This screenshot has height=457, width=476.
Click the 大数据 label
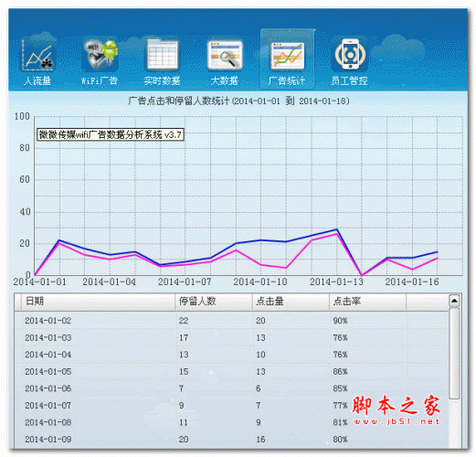tap(224, 80)
